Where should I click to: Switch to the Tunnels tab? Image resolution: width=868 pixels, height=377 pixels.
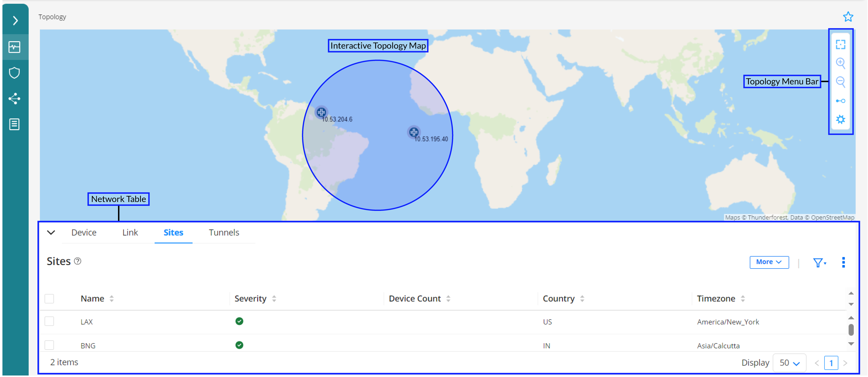224,232
